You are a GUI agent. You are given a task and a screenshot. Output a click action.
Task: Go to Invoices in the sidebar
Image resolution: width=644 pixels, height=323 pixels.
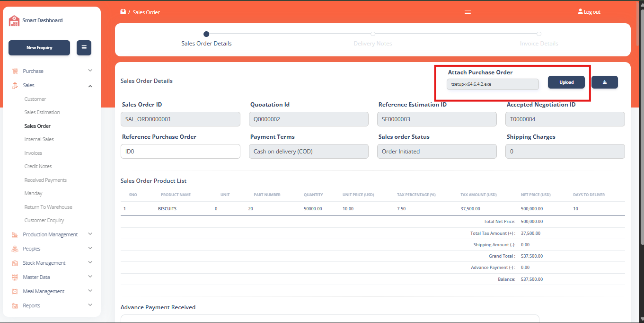tap(33, 153)
